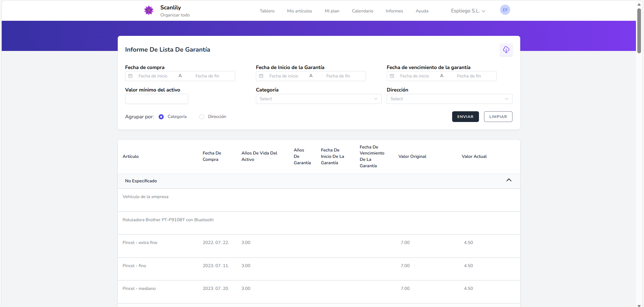The image size is (644, 307).
Task: Open Mis artículos in navigation
Action: (x=299, y=11)
